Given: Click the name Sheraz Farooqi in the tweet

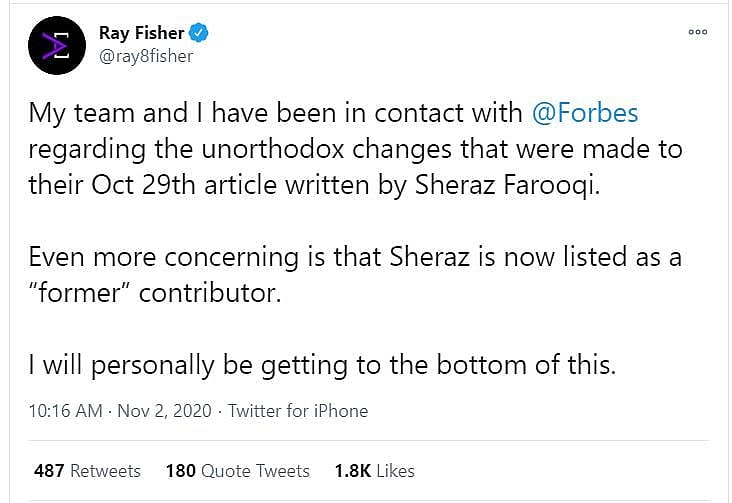Looking at the screenshot, I should click(x=539, y=186).
